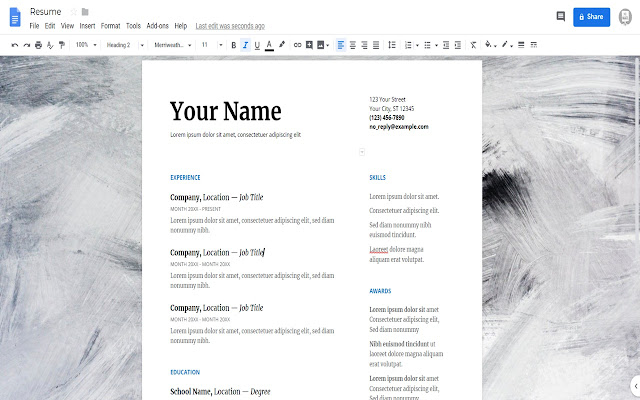Open the font size 11 dropdown
The height and width of the screenshot is (400, 640).
[x=212, y=45]
